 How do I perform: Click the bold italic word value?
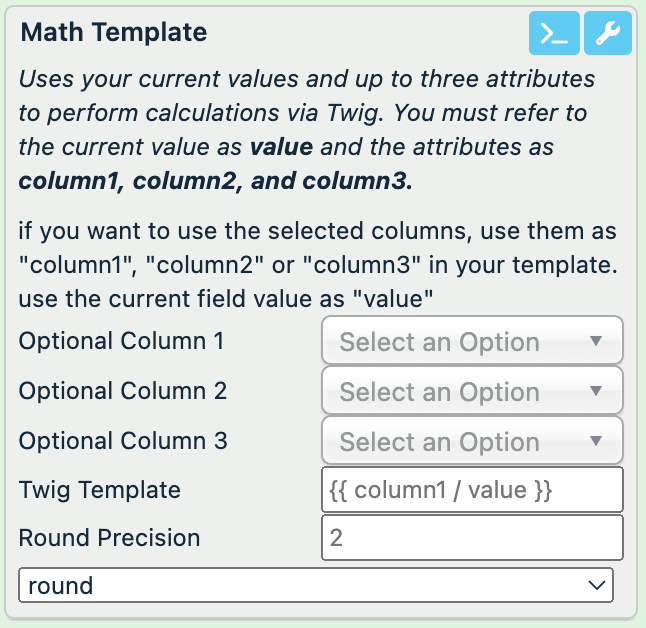click(281, 147)
